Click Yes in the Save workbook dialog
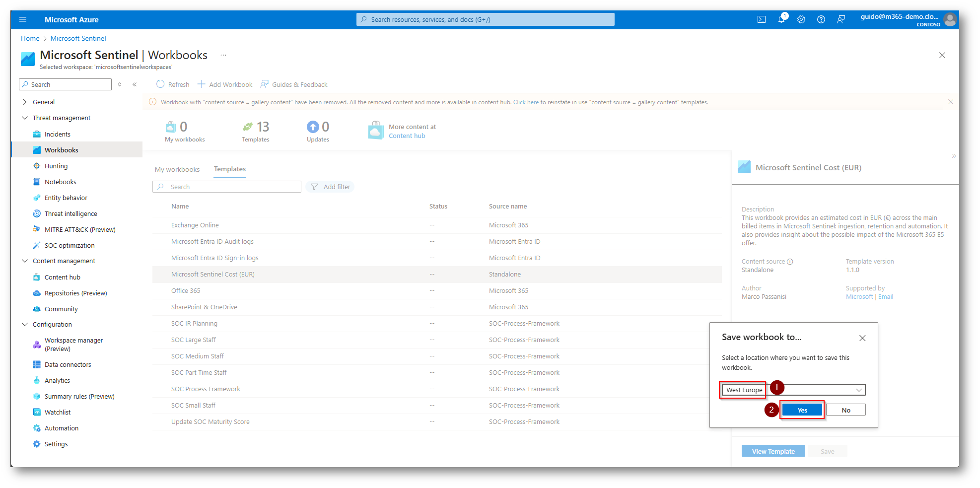 click(802, 410)
